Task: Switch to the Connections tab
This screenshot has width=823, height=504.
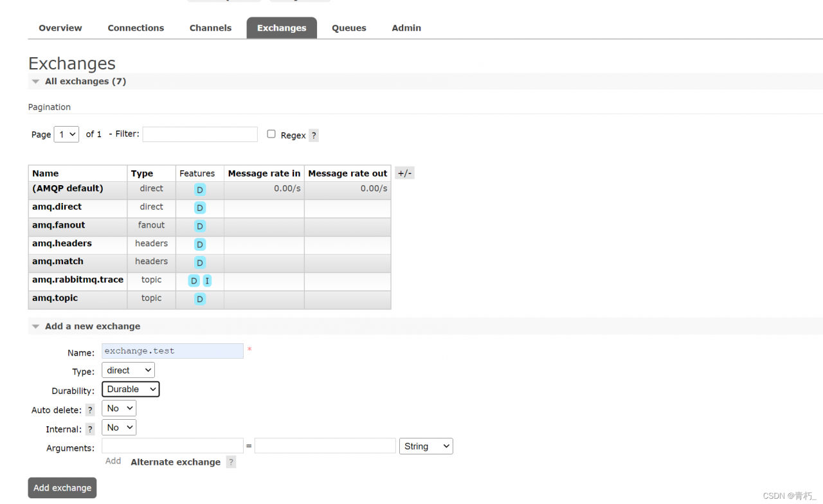Action: pos(136,28)
